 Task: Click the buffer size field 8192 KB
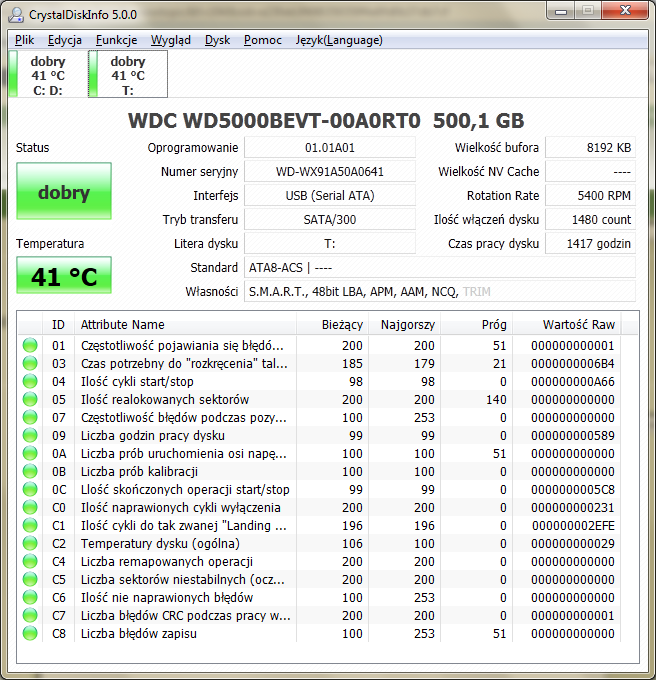pyautogui.click(x=591, y=147)
